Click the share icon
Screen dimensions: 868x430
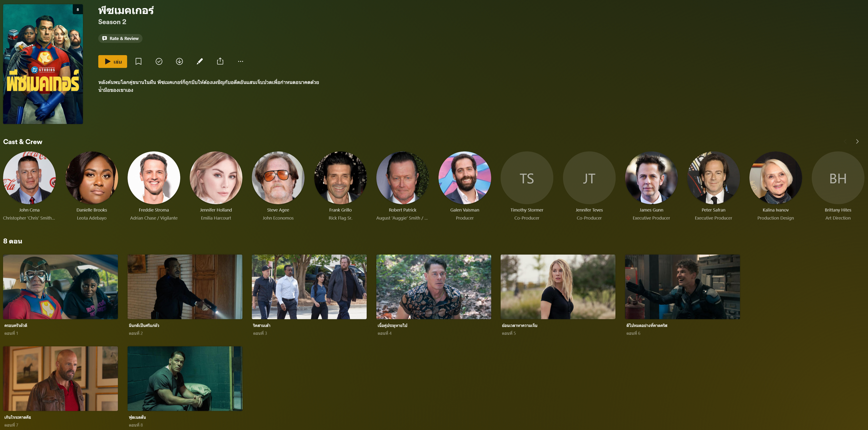click(x=220, y=61)
